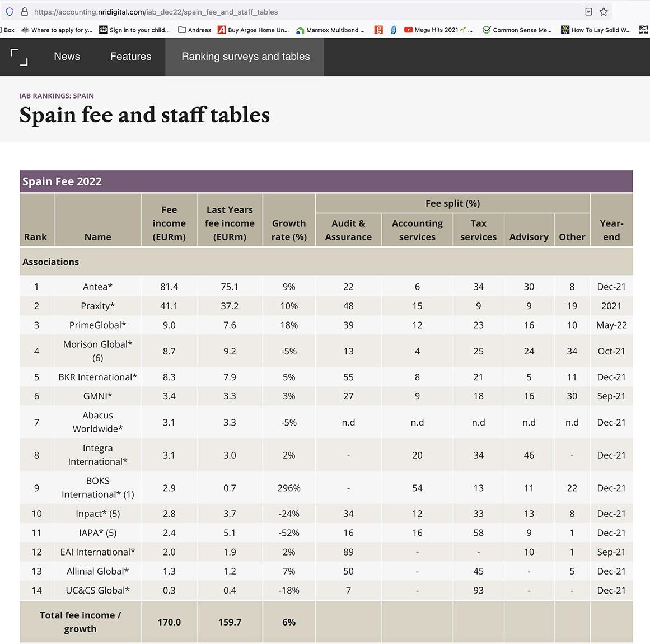
Task: Click the 'Tax services' column header
Action: tap(478, 230)
